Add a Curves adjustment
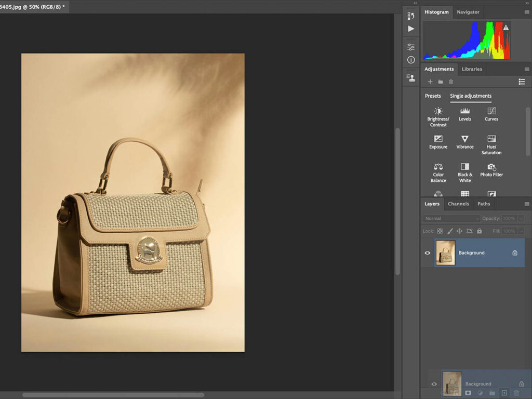This screenshot has width=532, height=399. [491, 114]
